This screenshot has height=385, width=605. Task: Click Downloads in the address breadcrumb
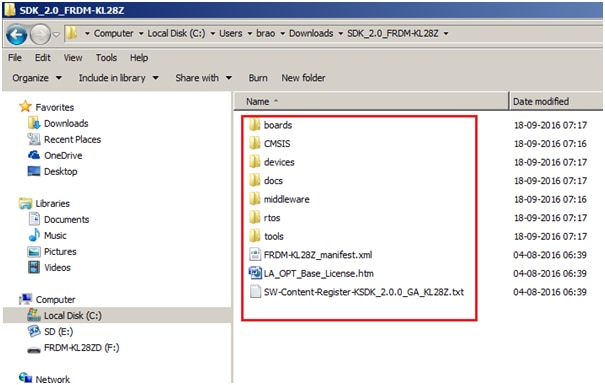point(311,34)
